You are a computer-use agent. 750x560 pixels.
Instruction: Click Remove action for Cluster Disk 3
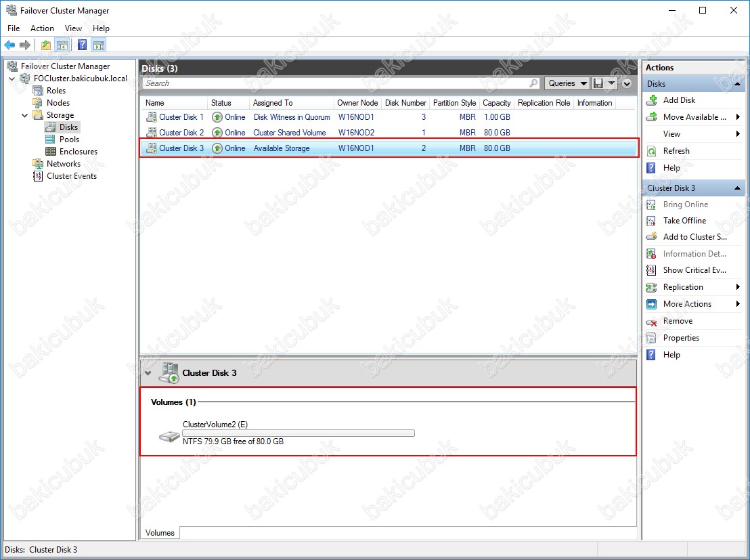pos(678,321)
